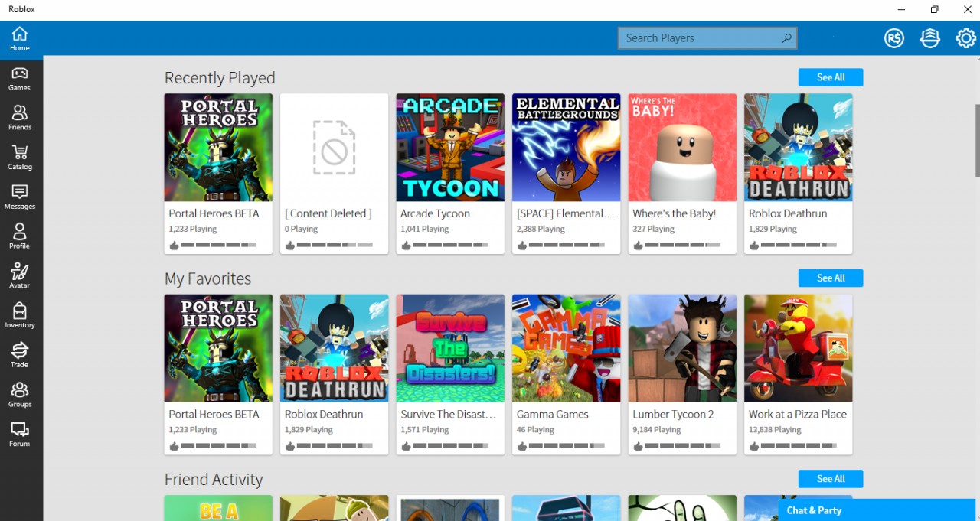The width and height of the screenshot is (980, 521).
Task: Click the '1,571 Playing' count text
Action: point(424,430)
